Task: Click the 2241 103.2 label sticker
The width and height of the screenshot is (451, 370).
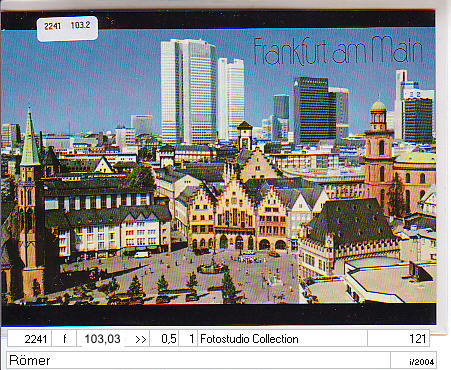Action: click(x=67, y=28)
